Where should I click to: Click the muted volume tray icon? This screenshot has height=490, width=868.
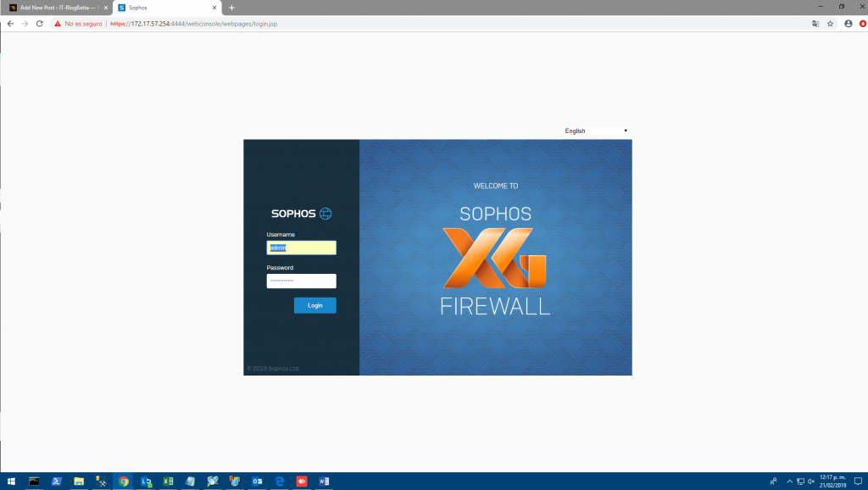pyautogui.click(x=811, y=482)
